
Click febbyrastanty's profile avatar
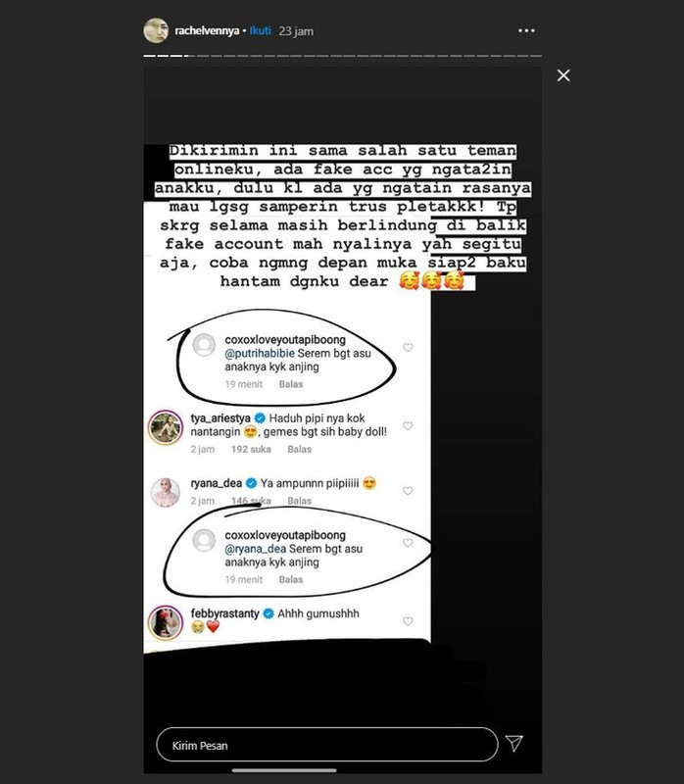(166, 622)
